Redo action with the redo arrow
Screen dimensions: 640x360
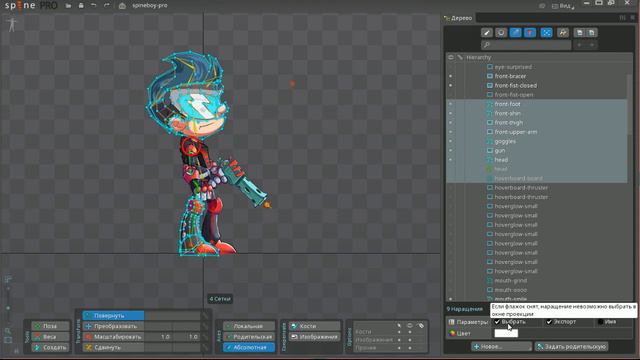[x=107, y=6]
